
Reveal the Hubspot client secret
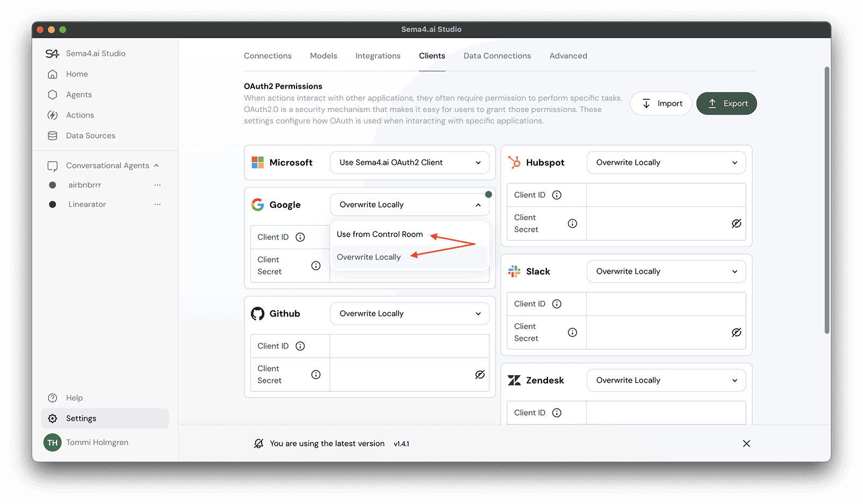[x=737, y=224]
